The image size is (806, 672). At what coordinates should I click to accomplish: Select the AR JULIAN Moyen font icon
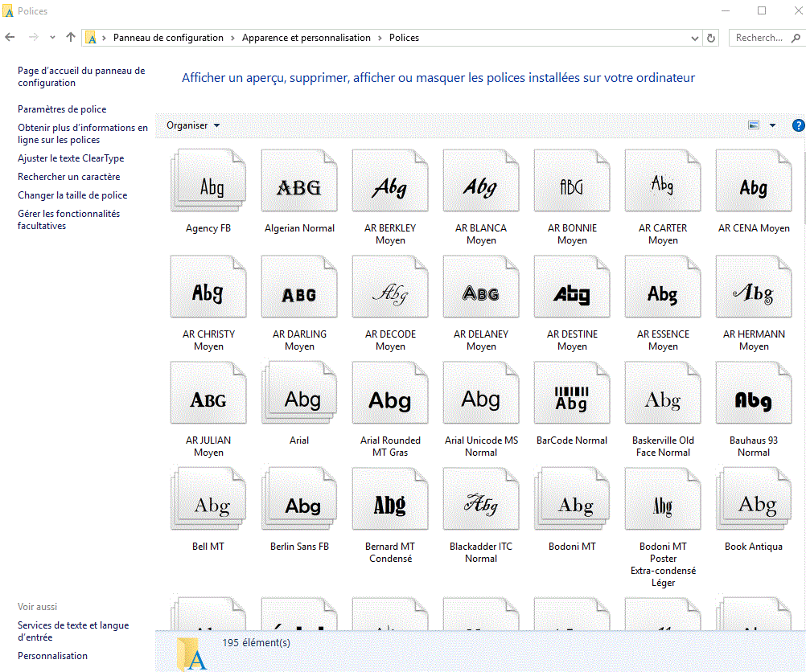[x=208, y=392]
